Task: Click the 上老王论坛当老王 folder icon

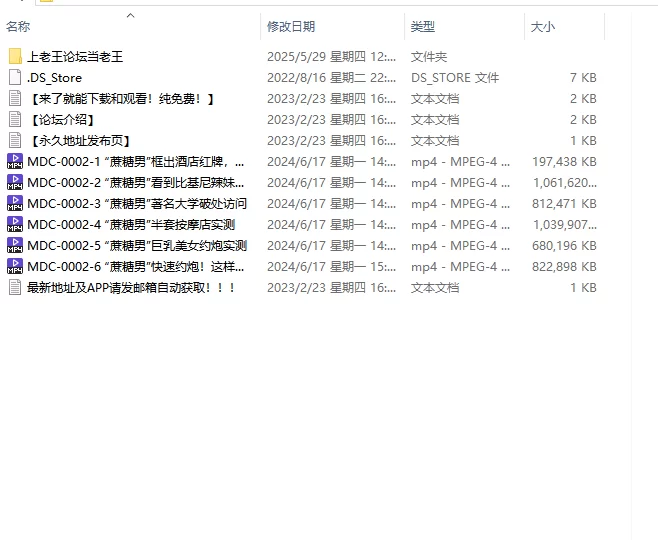Action: [15, 56]
